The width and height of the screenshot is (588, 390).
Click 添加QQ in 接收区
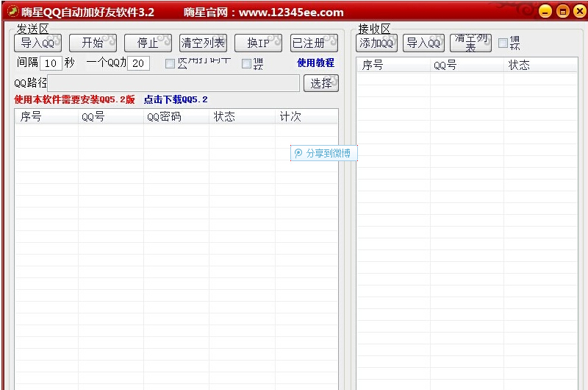point(376,43)
